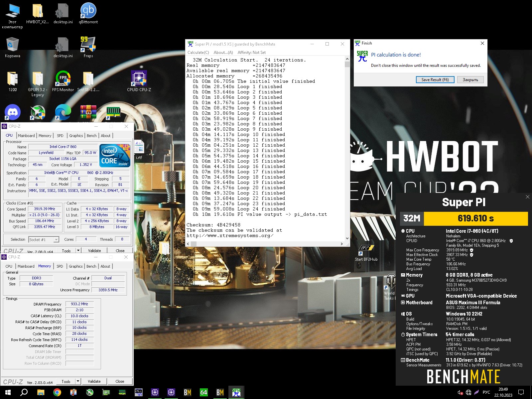The width and height of the screenshot is (532, 399).
Task: Switch to Bench tab in lower CPU-Z
Action: [x=91, y=266]
